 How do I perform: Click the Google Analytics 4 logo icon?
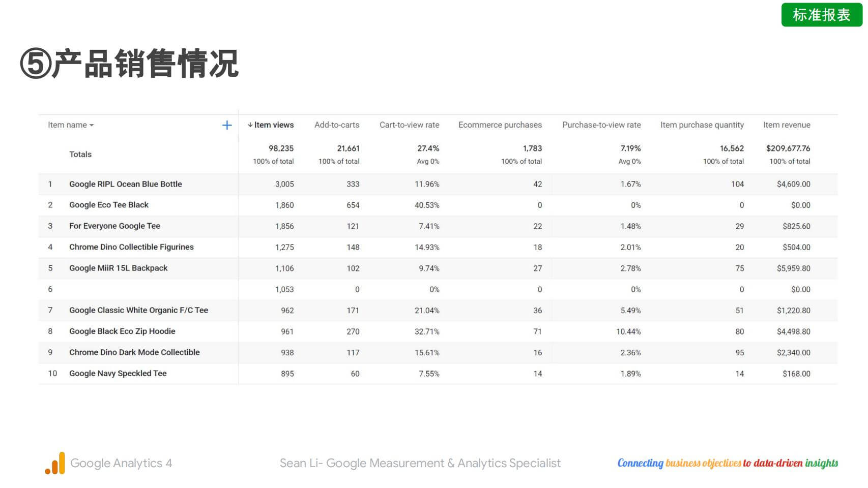[x=55, y=463]
